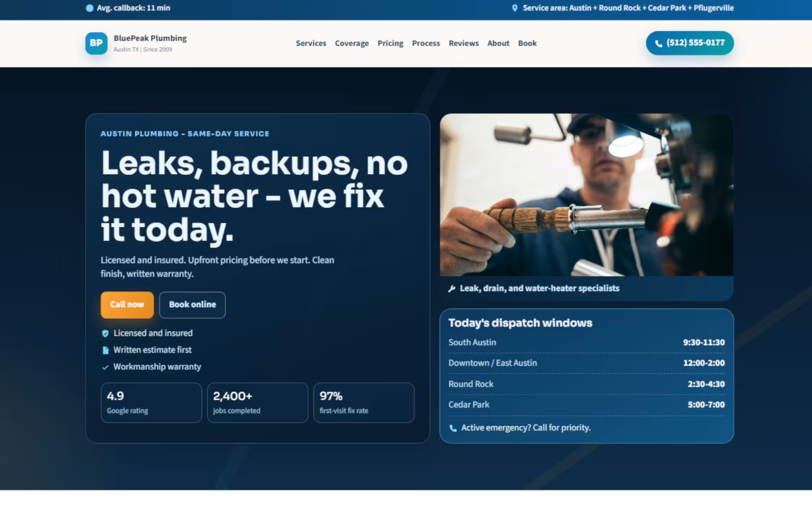The width and height of the screenshot is (812, 508).
Task: Click the Service area cities text
Action: coord(628,8)
